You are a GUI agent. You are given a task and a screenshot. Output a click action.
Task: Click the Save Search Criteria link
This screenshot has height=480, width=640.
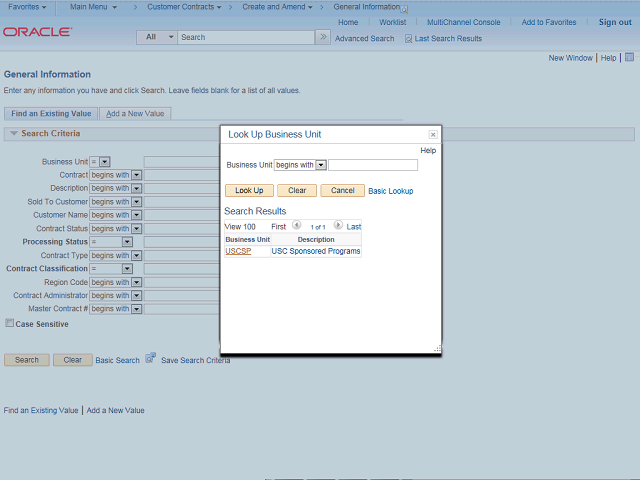[196, 360]
